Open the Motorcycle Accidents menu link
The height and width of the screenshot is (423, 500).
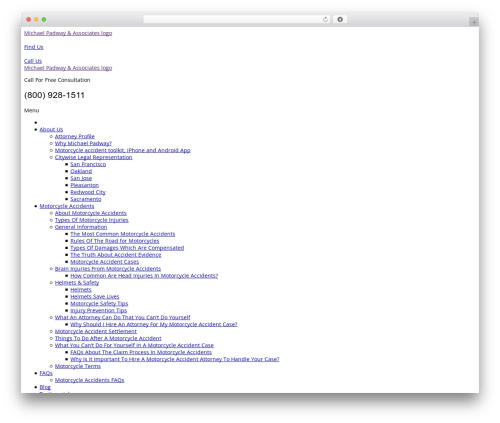point(67,206)
